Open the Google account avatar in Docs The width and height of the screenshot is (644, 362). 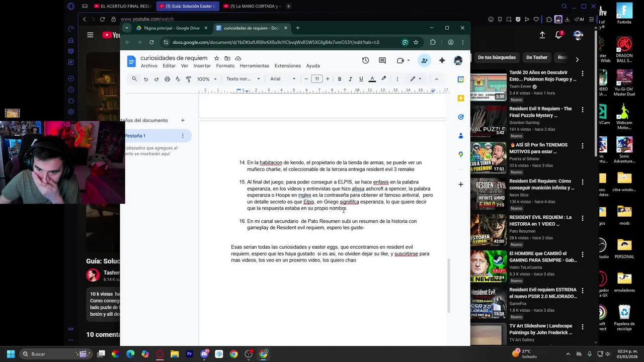pos(458,60)
